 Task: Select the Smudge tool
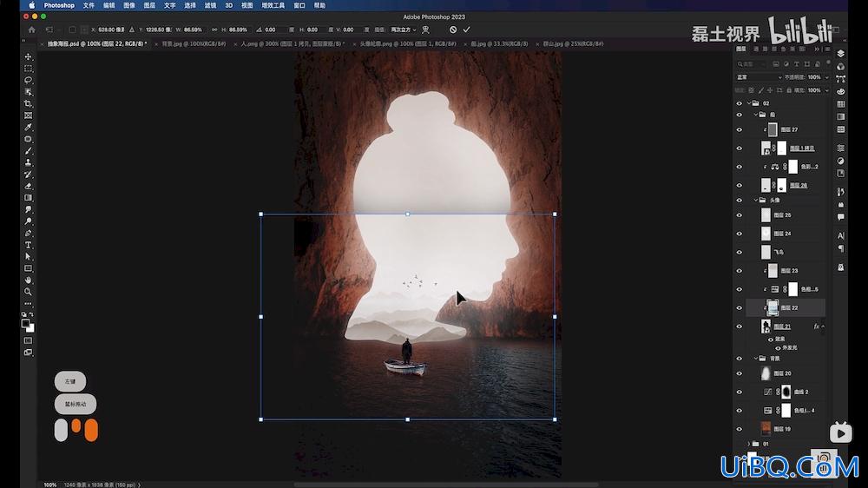29,209
